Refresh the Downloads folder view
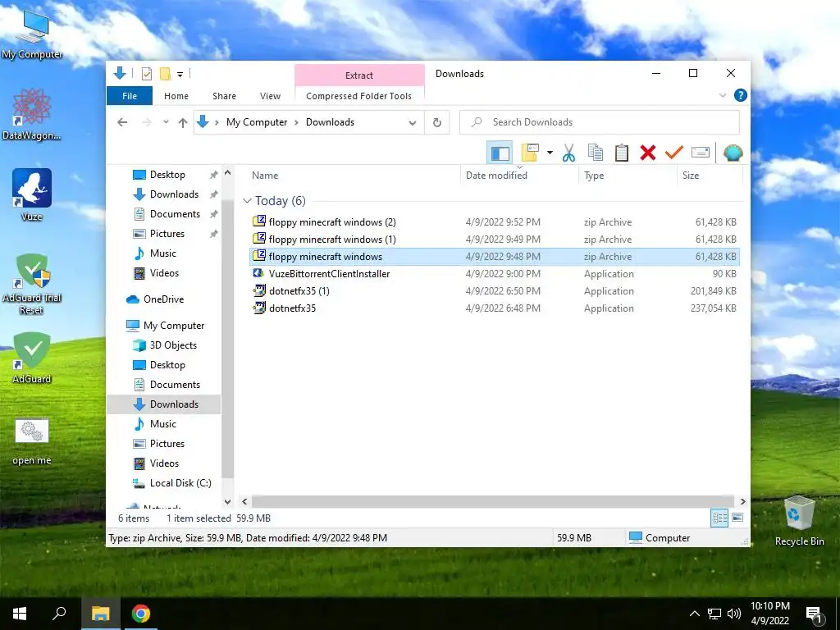 point(437,123)
